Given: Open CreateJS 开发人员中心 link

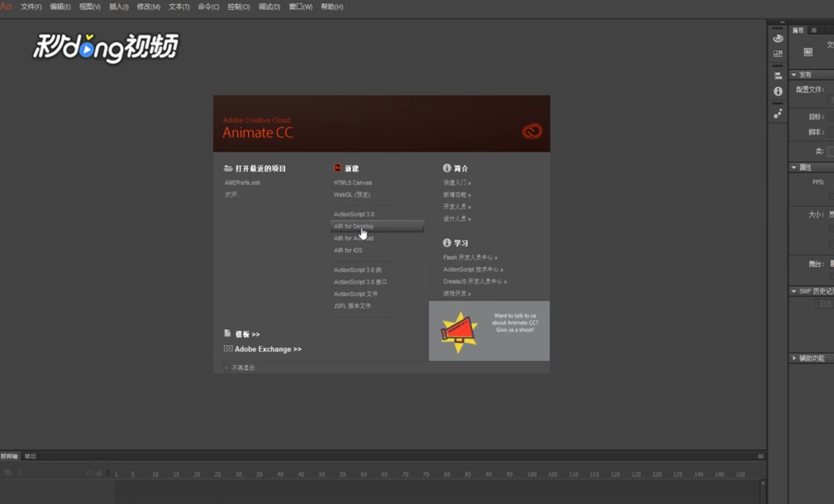Looking at the screenshot, I should tap(475, 281).
